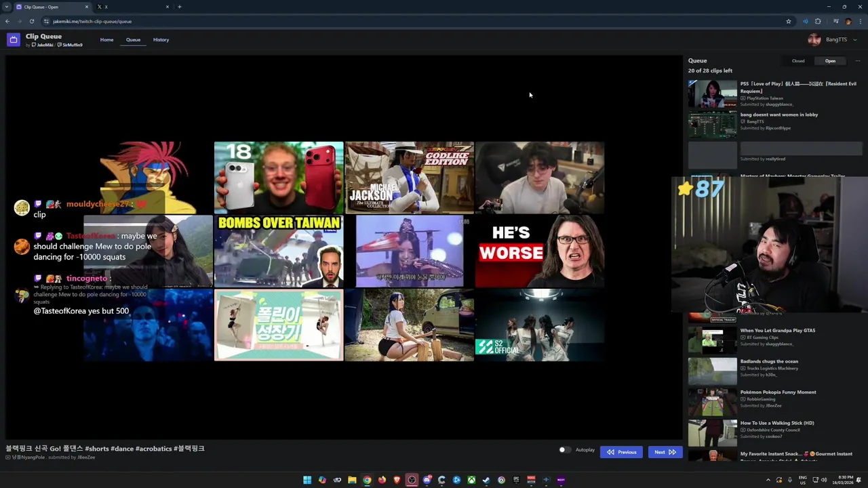Click the browser back arrow
Screen dimensions: 868x488
pos(7,21)
